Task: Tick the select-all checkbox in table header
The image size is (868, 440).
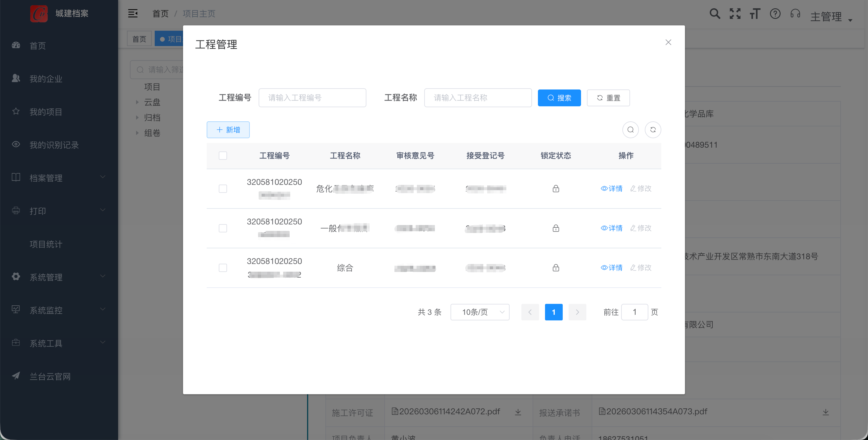Action: (223, 156)
